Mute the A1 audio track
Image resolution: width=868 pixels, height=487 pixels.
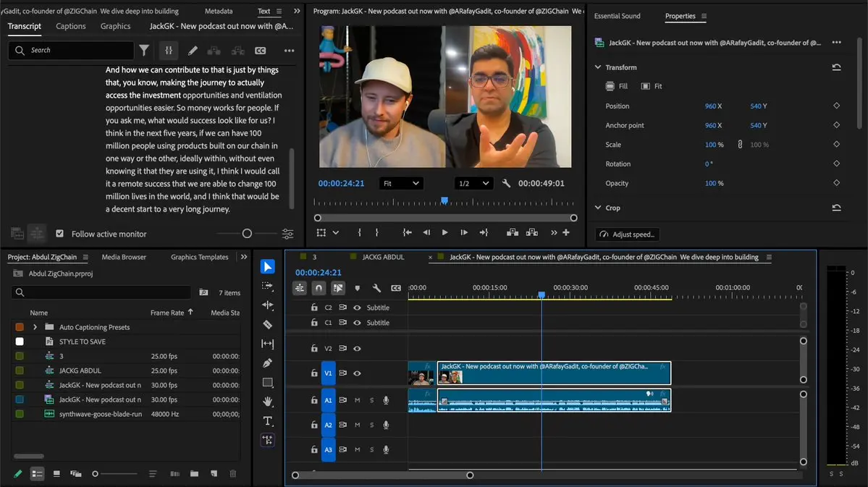pos(357,400)
